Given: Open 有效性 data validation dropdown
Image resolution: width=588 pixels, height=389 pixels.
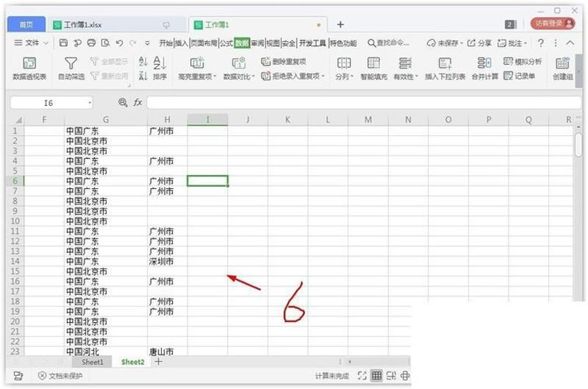Looking at the screenshot, I should [405, 68].
